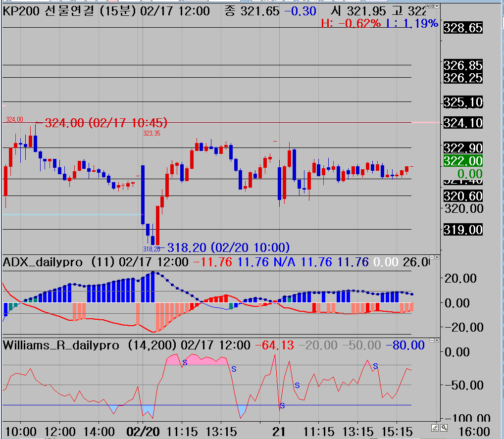Click the blue change value -0.30
504x439 pixels.
[x=301, y=11]
